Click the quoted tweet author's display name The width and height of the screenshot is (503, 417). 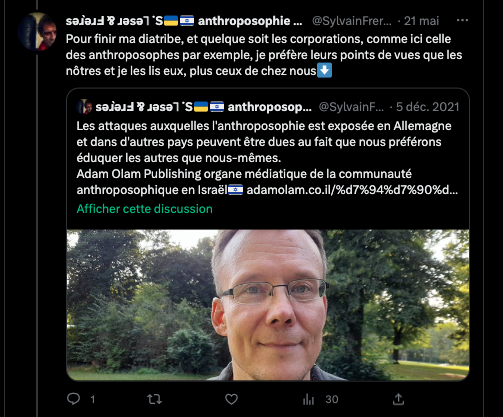[x=204, y=107]
